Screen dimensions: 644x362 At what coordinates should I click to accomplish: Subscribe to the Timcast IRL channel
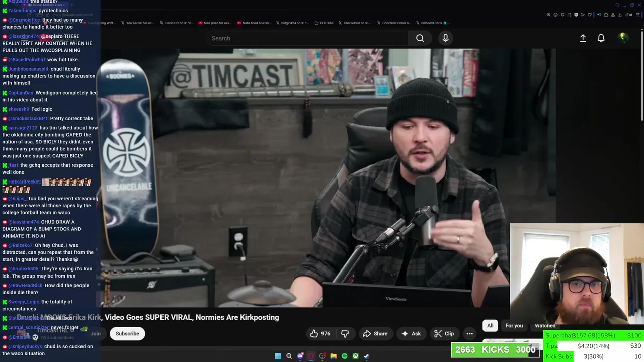pos(127,333)
